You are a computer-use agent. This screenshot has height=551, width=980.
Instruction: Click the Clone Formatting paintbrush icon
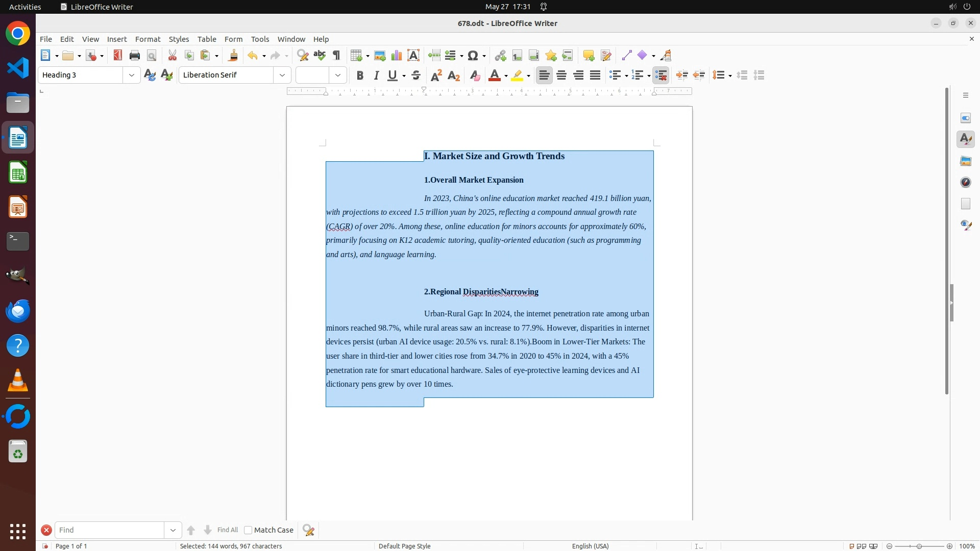(x=233, y=56)
